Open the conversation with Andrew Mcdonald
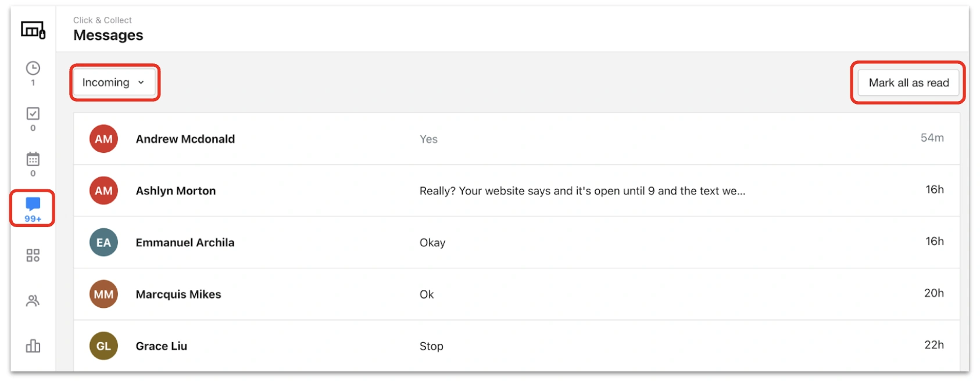 [x=517, y=139]
